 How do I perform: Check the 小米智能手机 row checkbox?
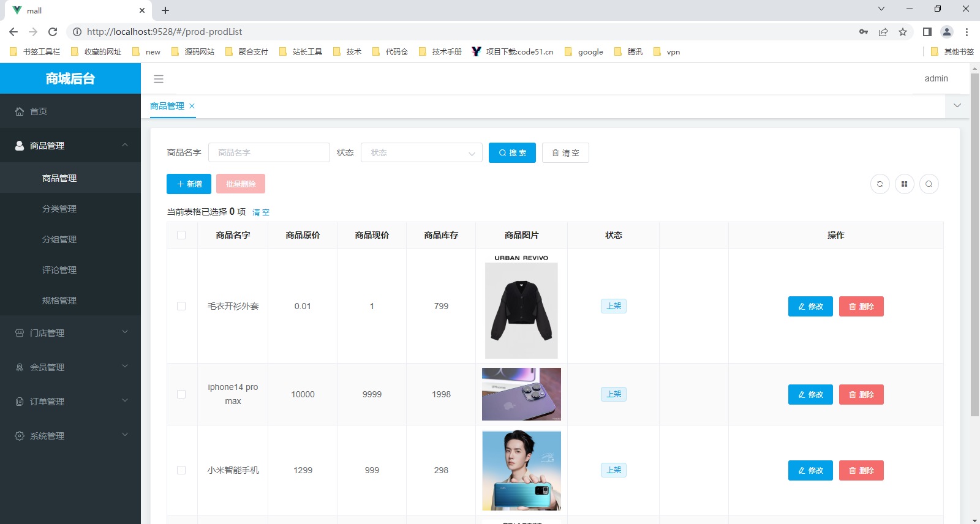pos(181,470)
